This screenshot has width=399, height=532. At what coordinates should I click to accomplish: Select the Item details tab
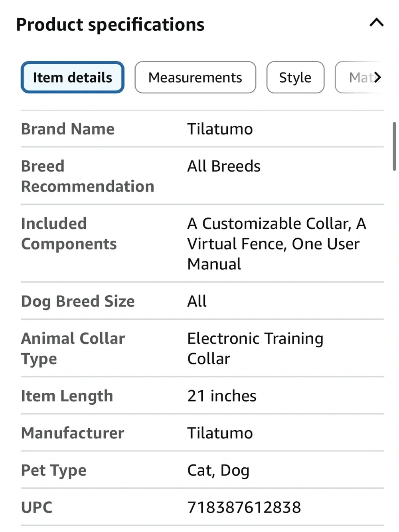[73, 77]
